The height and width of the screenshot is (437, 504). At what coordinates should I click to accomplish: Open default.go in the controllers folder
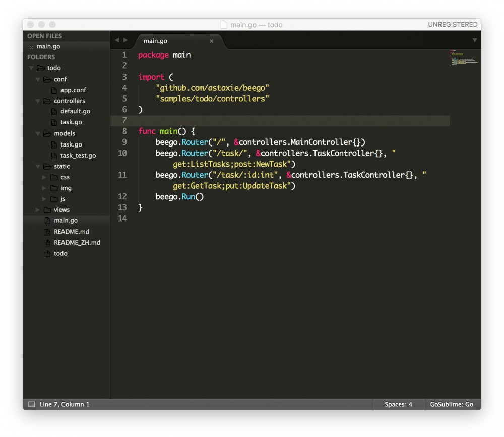[75, 111]
